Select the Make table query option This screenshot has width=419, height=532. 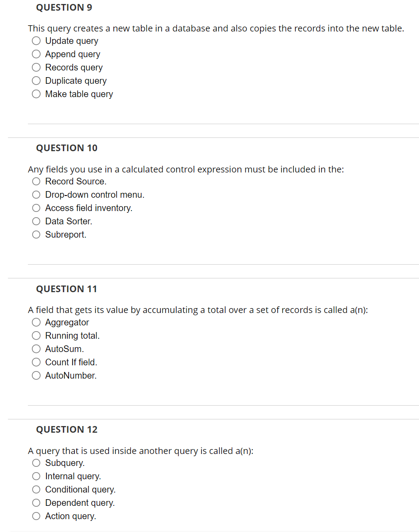click(x=36, y=94)
